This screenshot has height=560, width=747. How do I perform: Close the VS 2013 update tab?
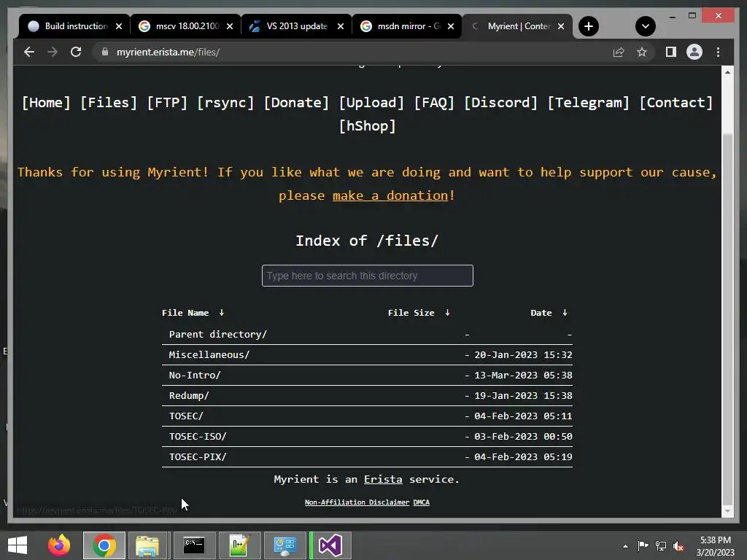tap(341, 26)
